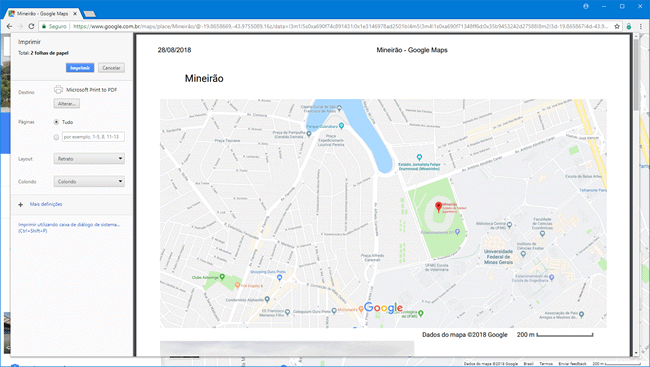This screenshot has height=367, width=650.
Task: Click the browser back arrow
Action: tap(9, 26)
